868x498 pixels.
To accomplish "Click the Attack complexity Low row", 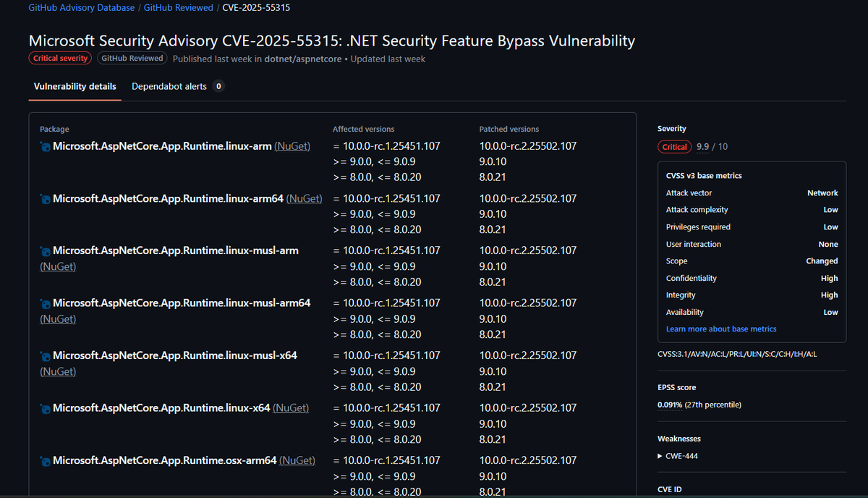I will coord(752,210).
